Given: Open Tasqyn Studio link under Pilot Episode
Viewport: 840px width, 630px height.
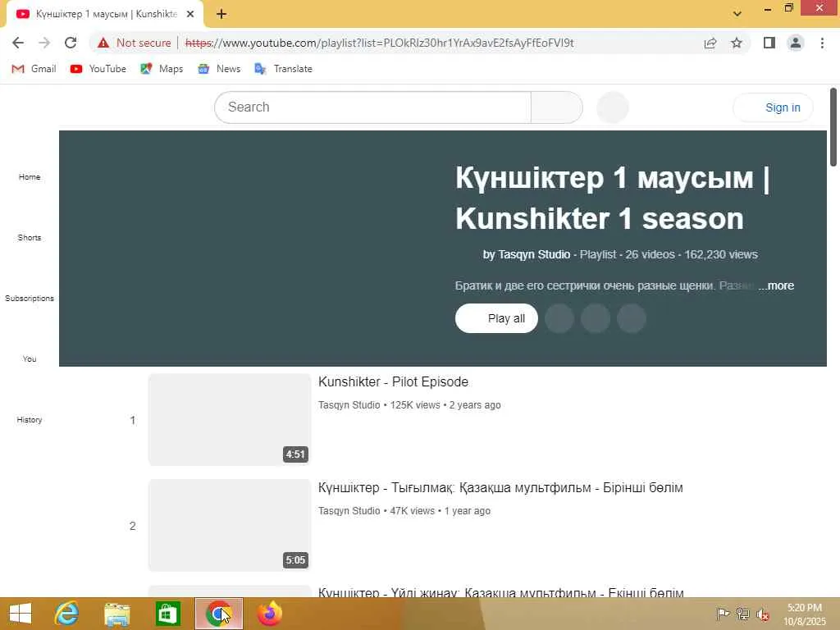Looking at the screenshot, I should coord(349,405).
